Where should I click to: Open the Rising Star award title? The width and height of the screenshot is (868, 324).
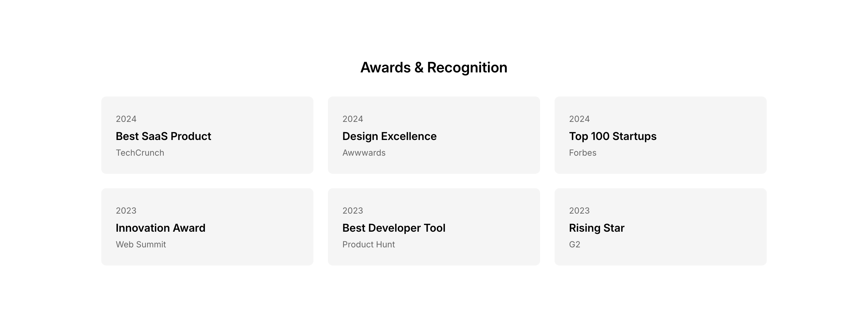pos(596,228)
